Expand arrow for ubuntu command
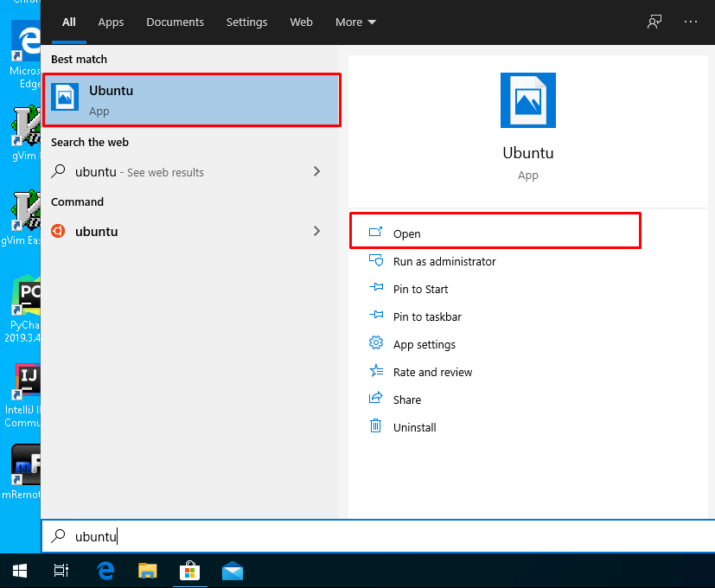This screenshot has height=588, width=715. [317, 231]
